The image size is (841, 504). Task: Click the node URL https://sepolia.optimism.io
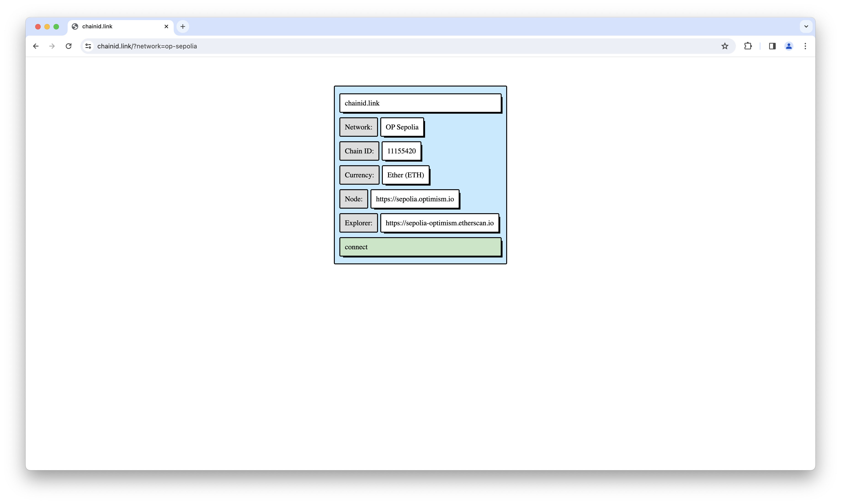pos(415,199)
